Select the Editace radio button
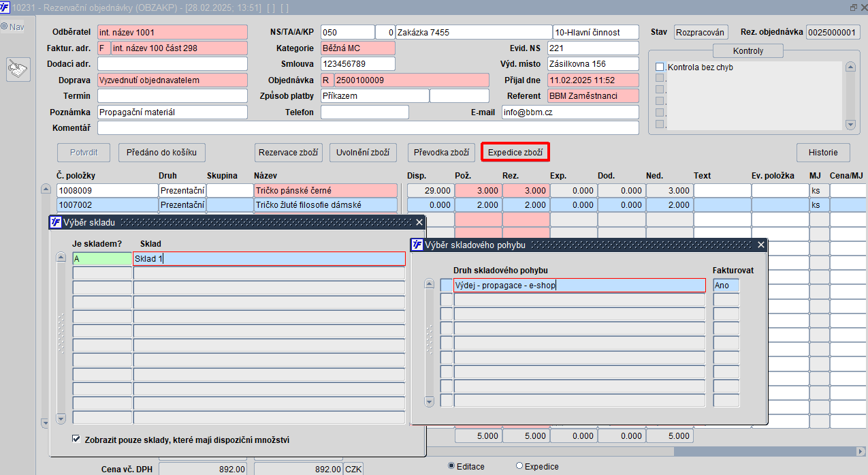Screen dimensions: 868x475 pos(451,466)
